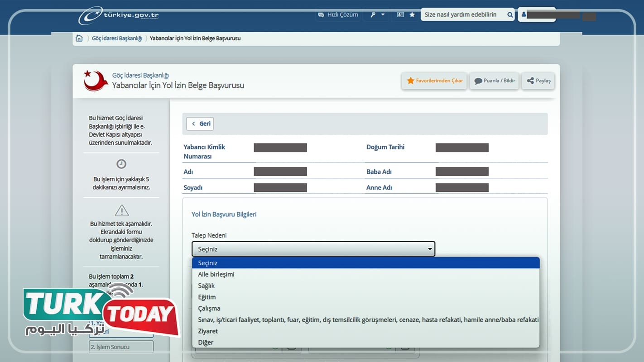Select 'Aile birleşimi' from the list
This screenshot has width=644, height=362.
[x=216, y=274]
